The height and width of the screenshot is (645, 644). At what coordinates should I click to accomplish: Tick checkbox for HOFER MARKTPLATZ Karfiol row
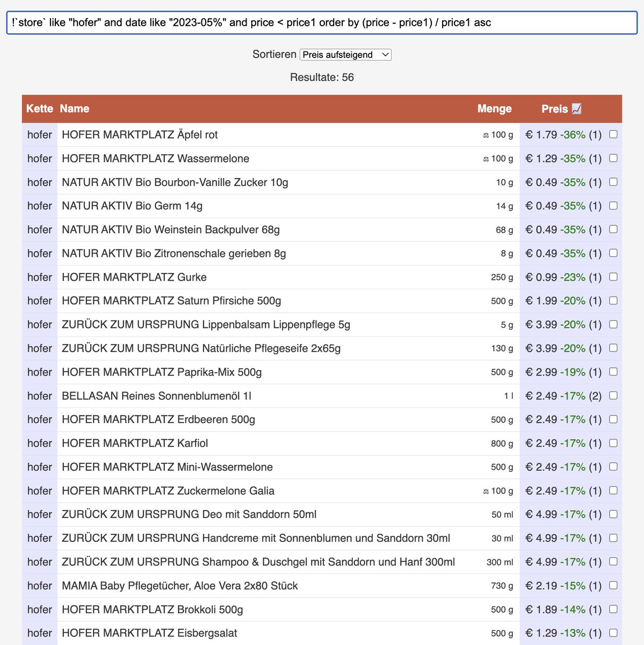[613, 443]
